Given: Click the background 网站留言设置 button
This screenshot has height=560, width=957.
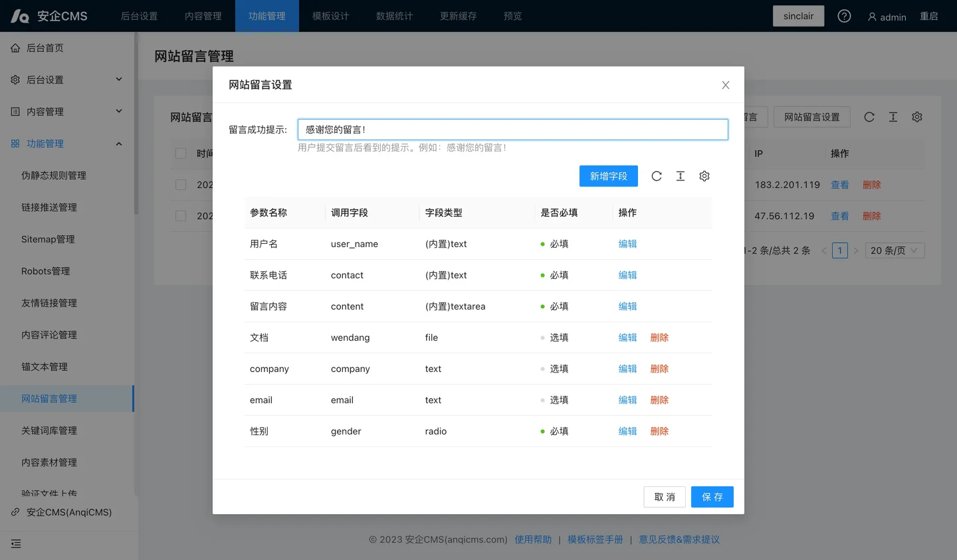Looking at the screenshot, I should tap(812, 117).
